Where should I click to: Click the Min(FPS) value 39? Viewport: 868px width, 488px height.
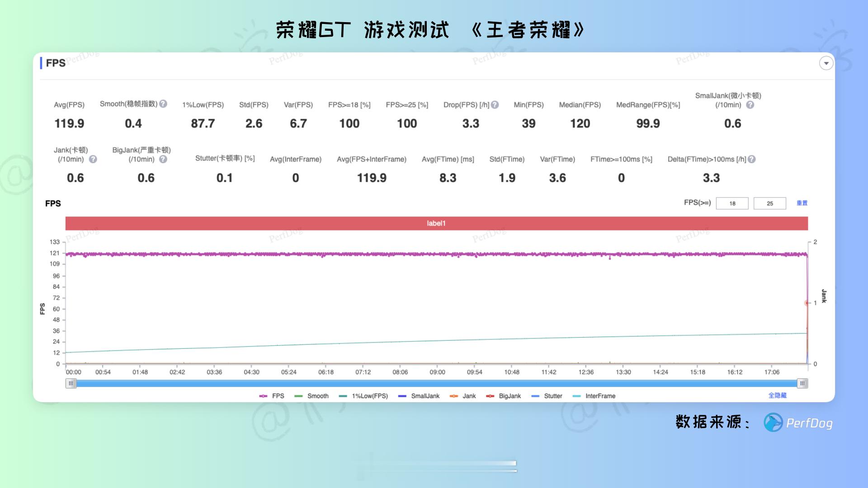(528, 123)
